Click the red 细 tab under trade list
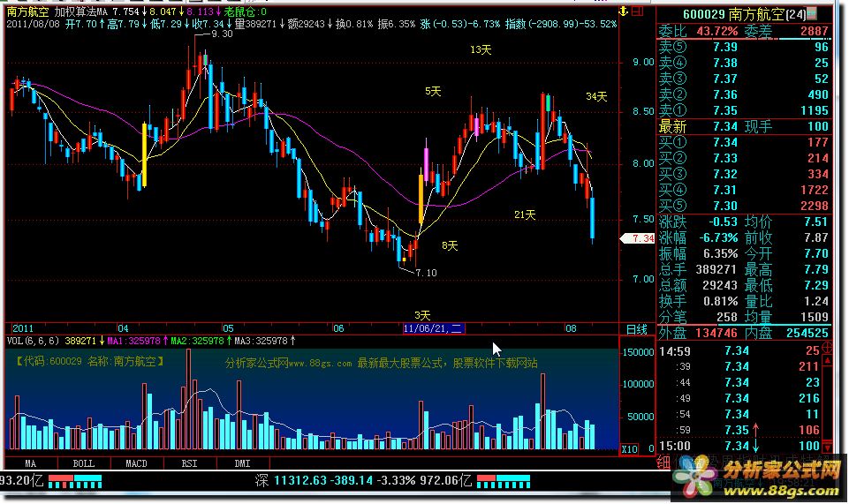The image size is (849, 504). (663, 462)
